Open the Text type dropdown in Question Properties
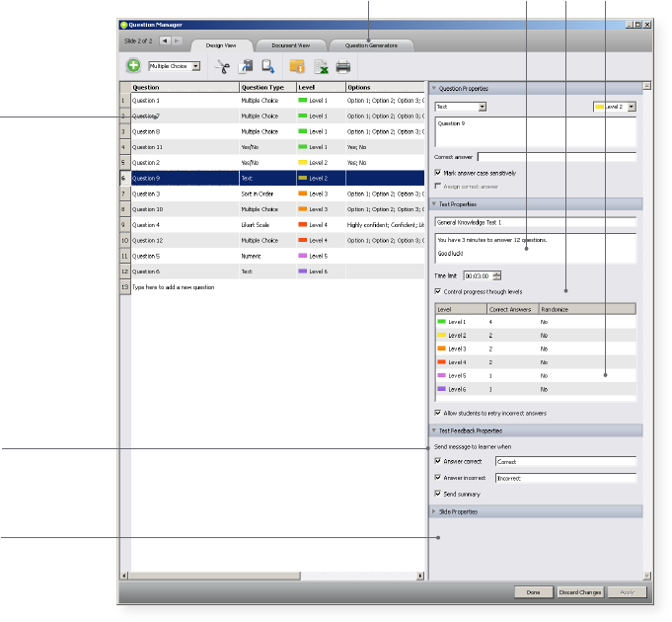672x622 pixels. tap(483, 107)
